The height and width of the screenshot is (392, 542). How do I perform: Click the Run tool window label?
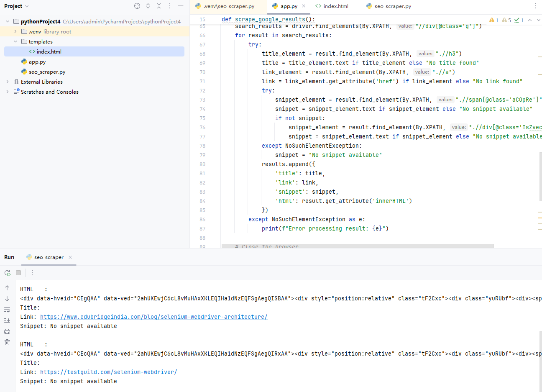tap(9, 257)
